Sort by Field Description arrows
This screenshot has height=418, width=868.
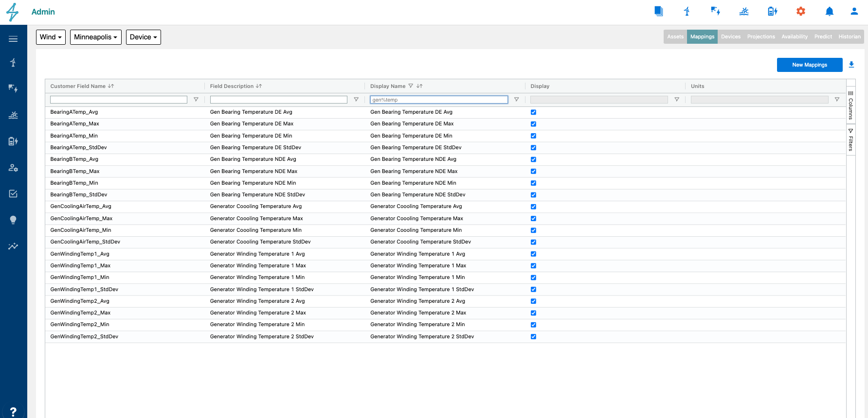pos(259,86)
